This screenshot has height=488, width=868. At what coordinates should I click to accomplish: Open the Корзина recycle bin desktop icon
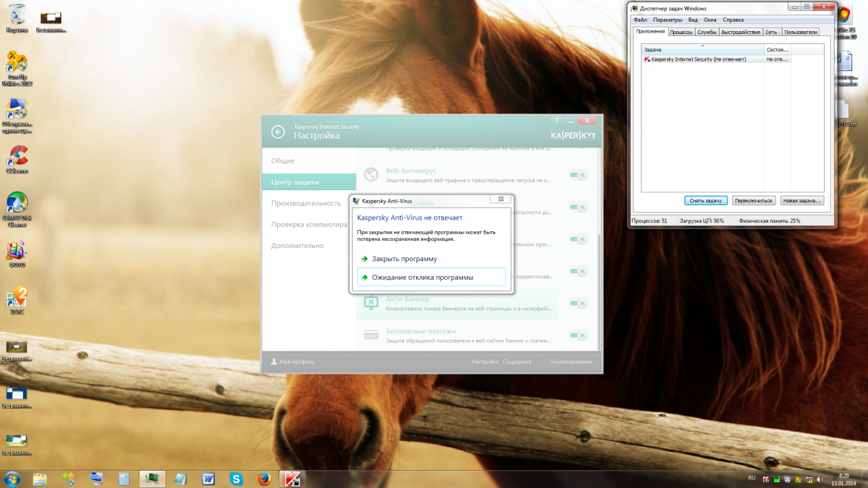point(16,18)
